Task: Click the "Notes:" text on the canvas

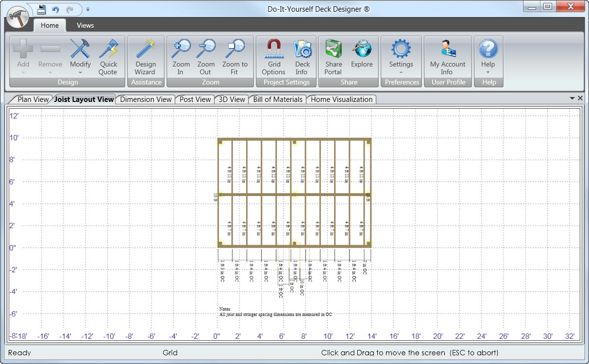Action: click(225, 309)
